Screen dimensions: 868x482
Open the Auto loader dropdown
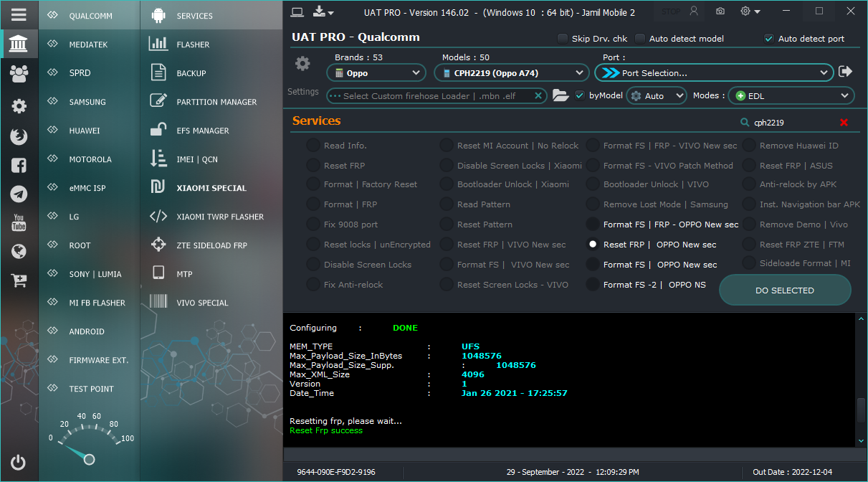click(x=657, y=95)
